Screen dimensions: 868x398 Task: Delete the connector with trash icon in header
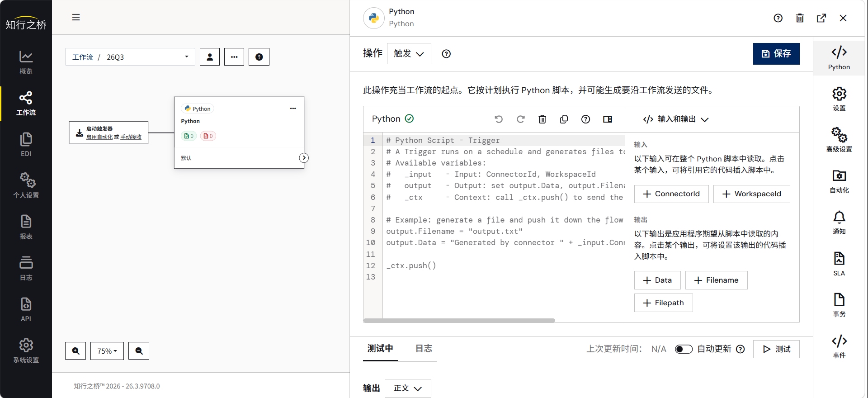(800, 18)
